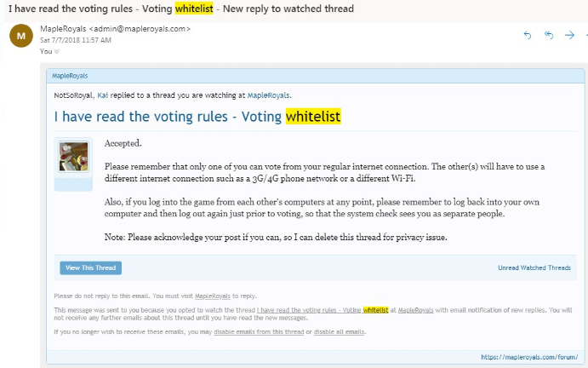Viewport: 588px width, 368px height.
Task: Click the Reply All double-arrow icon
Action: (x=549, y=35)
